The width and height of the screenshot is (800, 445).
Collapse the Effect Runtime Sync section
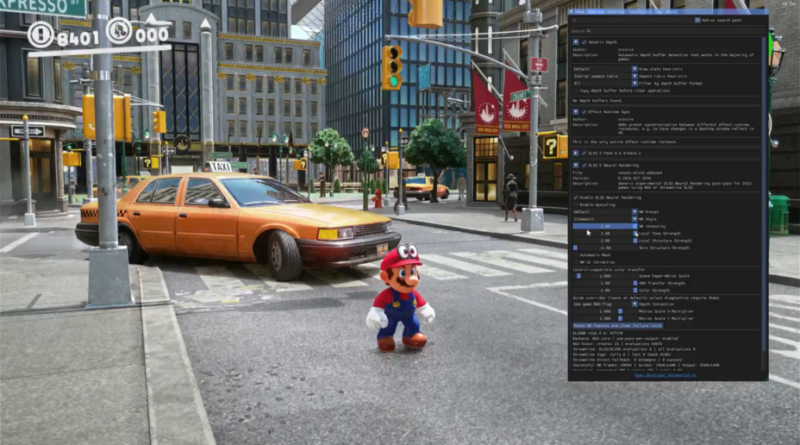[576, 112]
